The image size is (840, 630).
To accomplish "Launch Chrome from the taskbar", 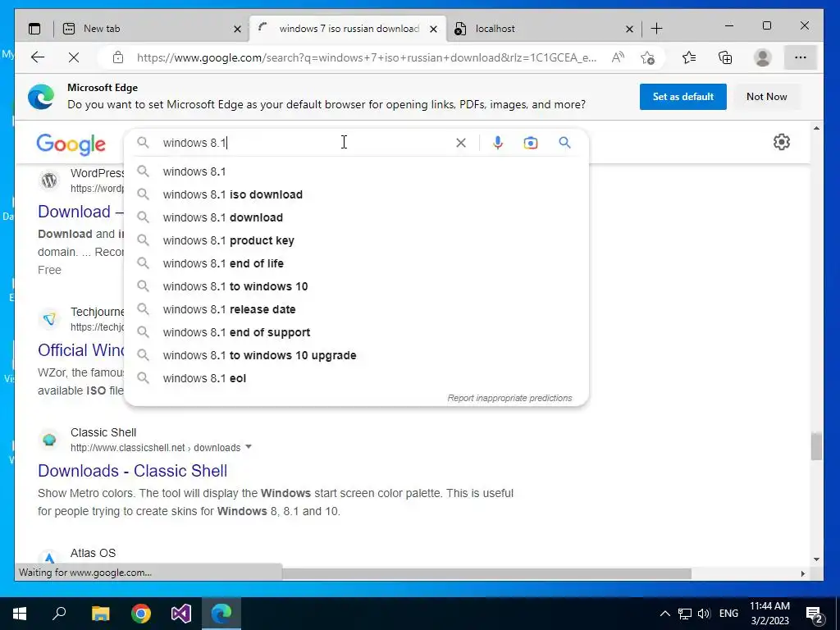I will pos(141,614).
